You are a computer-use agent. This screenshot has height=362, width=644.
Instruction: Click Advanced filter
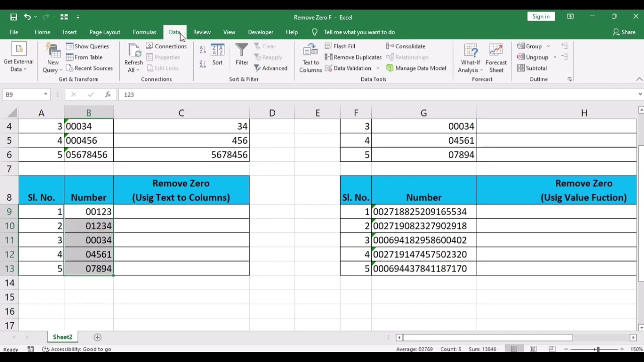[x=270, y=68]
